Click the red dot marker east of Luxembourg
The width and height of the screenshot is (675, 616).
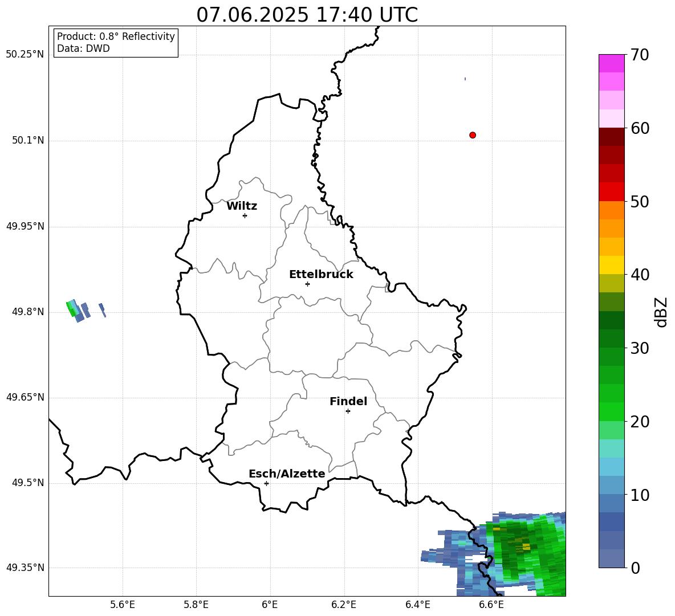pos(472,135)
